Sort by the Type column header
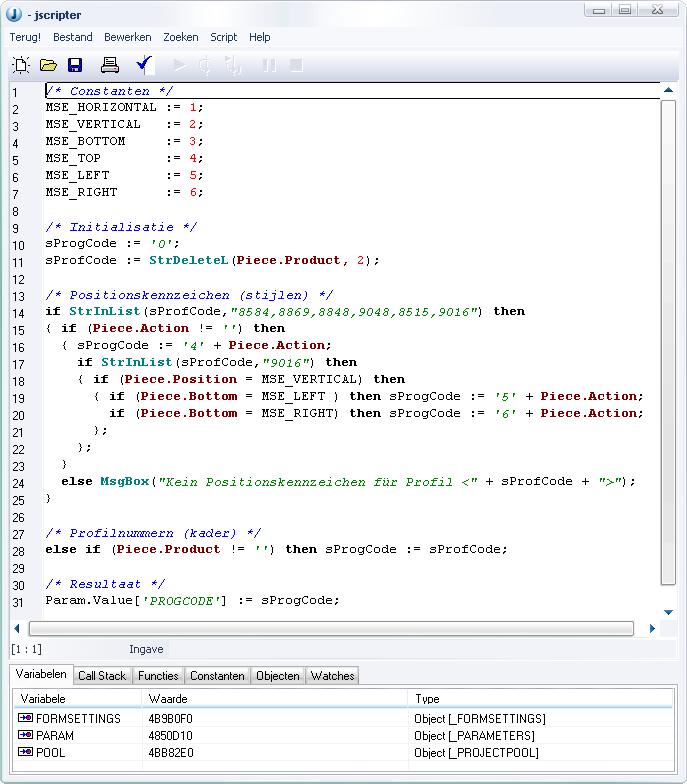This screenshot has height=784, width=687. 540,698
